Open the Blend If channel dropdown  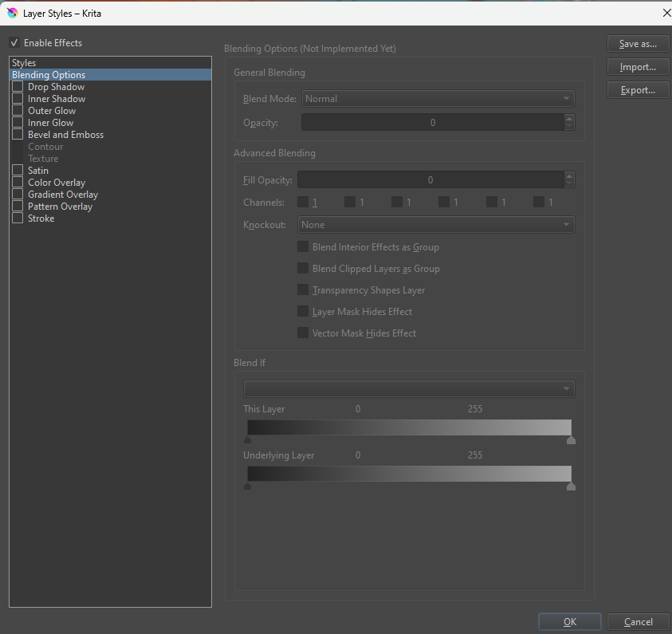(x=408, y=389)
